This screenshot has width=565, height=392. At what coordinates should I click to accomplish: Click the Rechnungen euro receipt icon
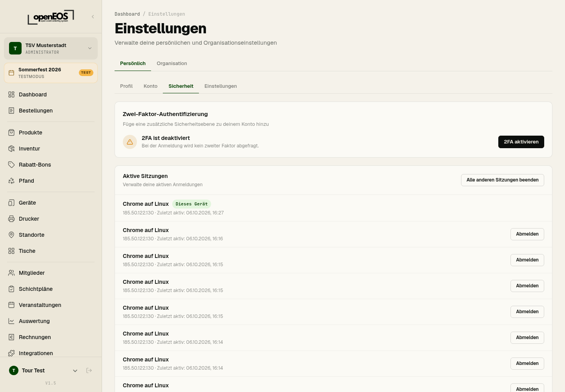pyautogui.click(x=11, y=337)
